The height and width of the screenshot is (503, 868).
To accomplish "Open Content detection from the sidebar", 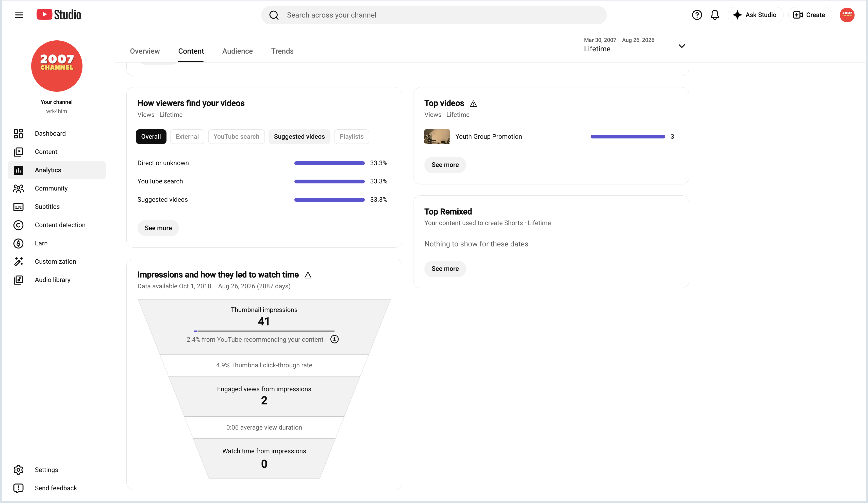I will point(57,225).
